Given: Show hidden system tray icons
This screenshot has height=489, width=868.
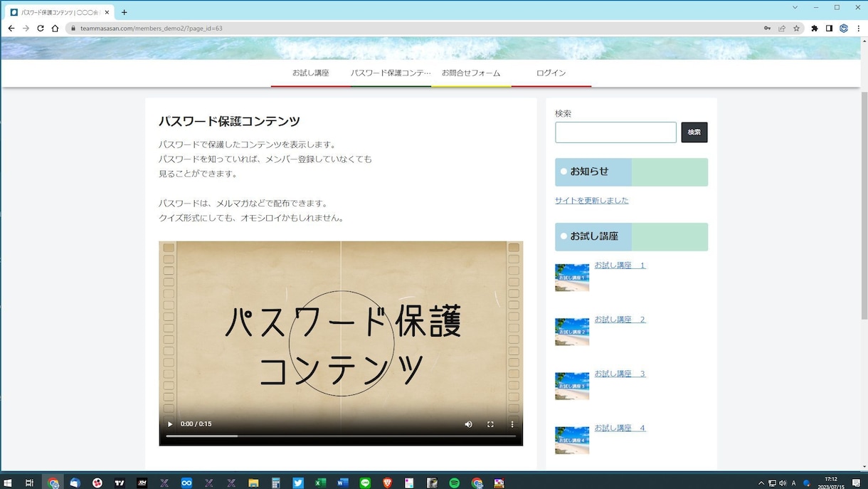Looking at the screenshot, I should 761,483.
